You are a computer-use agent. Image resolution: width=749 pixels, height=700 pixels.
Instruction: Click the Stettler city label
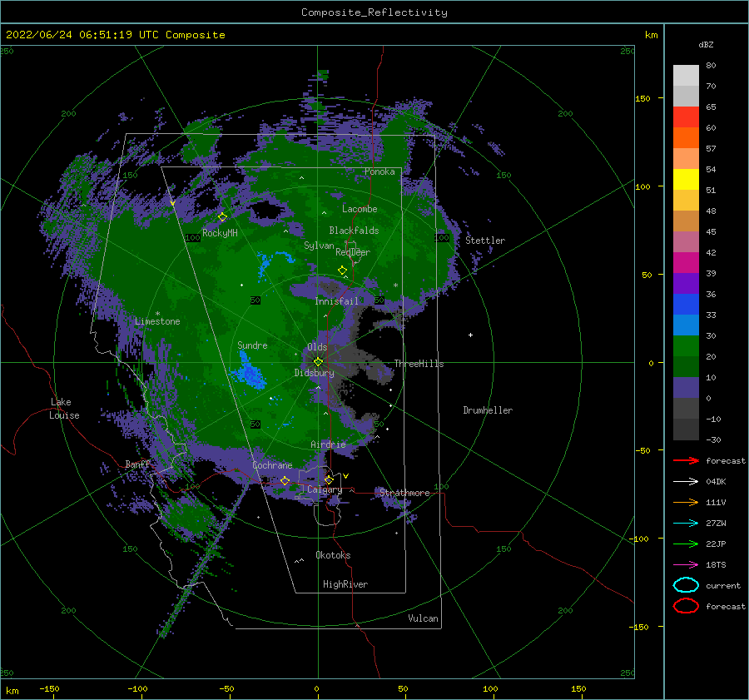pos(485,241)
